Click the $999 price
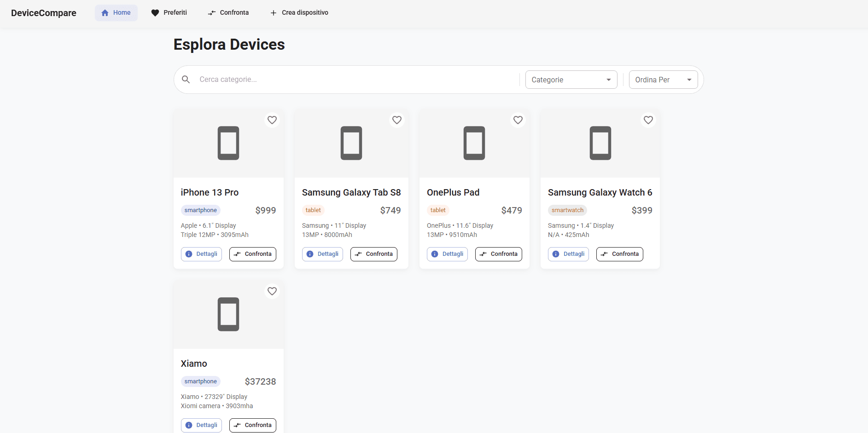868x433 pixels. (266, 210)
